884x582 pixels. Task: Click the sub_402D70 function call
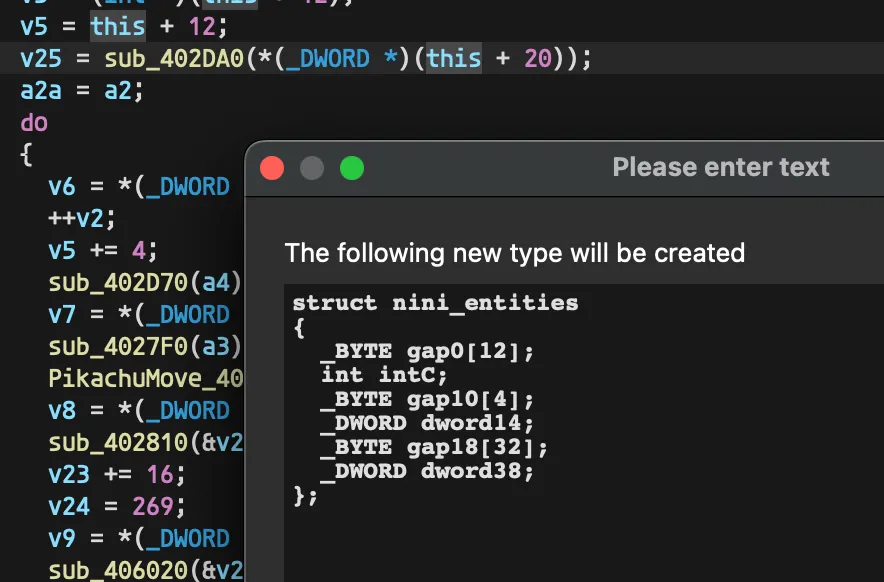(x=118, y=283)
